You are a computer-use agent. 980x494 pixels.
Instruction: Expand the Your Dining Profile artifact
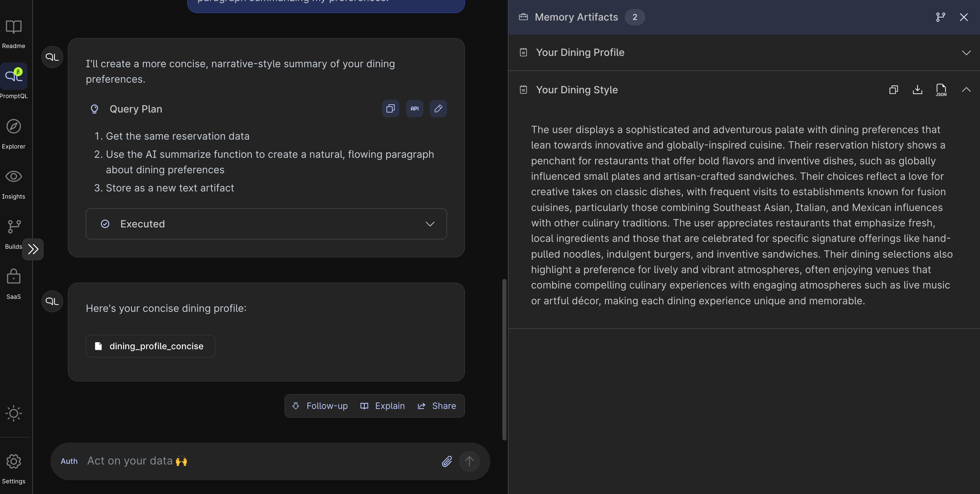(x=966, y=52)
